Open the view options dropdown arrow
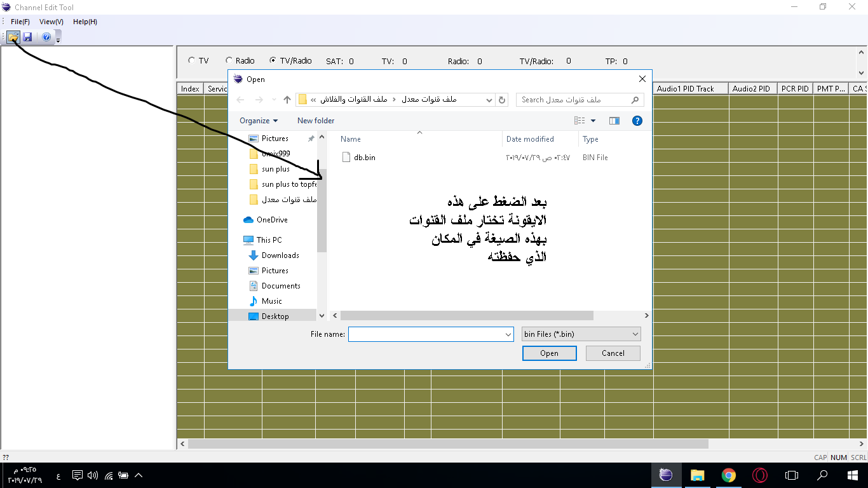 tap(593, 121)
